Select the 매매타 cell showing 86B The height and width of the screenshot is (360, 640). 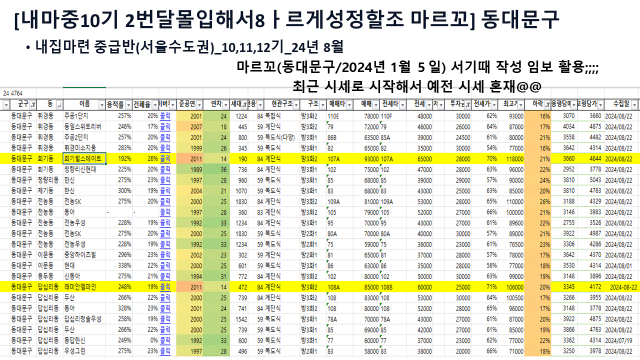coord(340,137)
